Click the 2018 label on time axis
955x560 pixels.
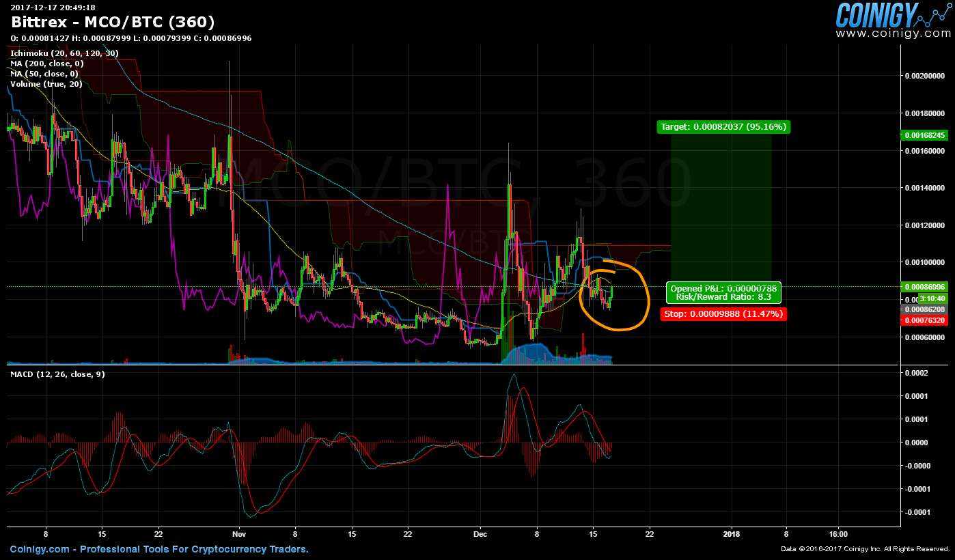click(x=732, y=534)
